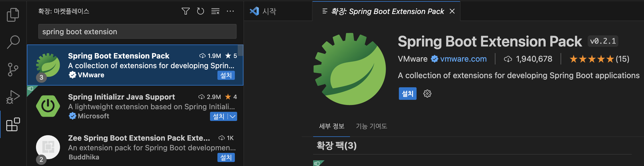
Task: Click the Spring Initializr power icon
Action: coord(48,106)
